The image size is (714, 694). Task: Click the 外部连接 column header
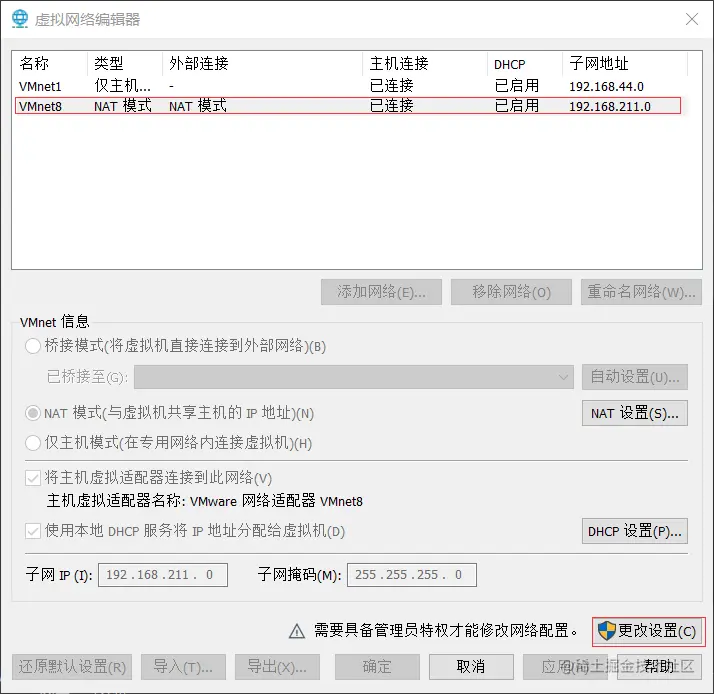(263, 63)
